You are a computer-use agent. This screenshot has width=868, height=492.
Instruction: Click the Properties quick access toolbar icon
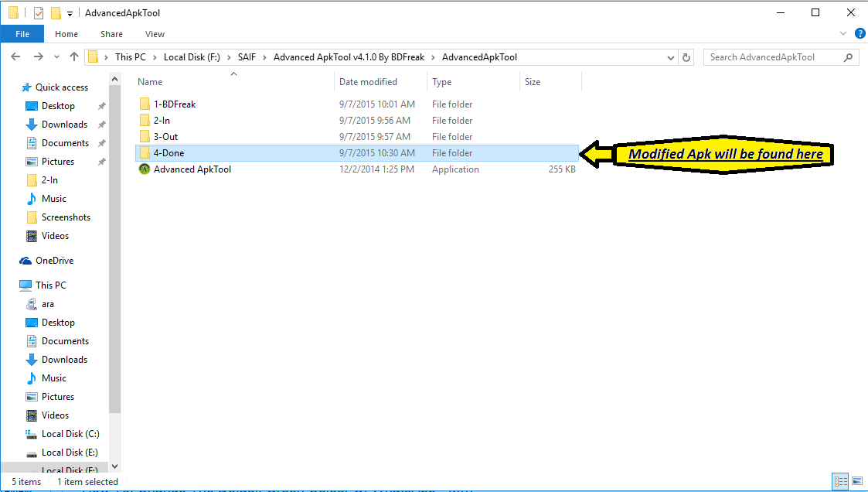[38, 13]
